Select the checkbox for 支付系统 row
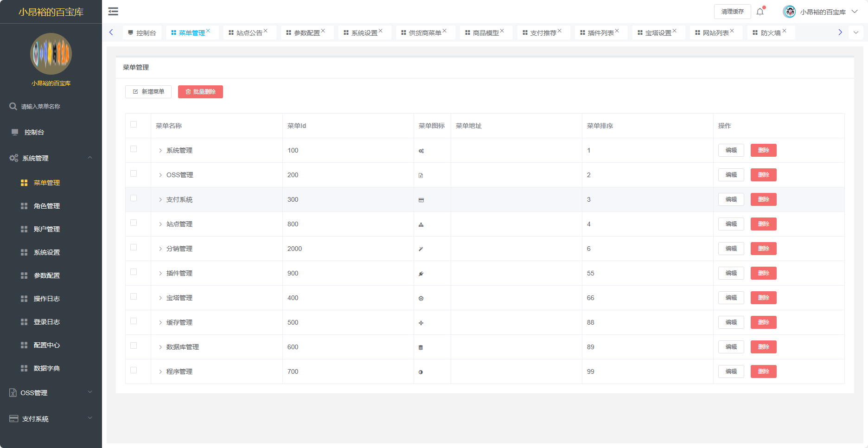 point(134,198)
